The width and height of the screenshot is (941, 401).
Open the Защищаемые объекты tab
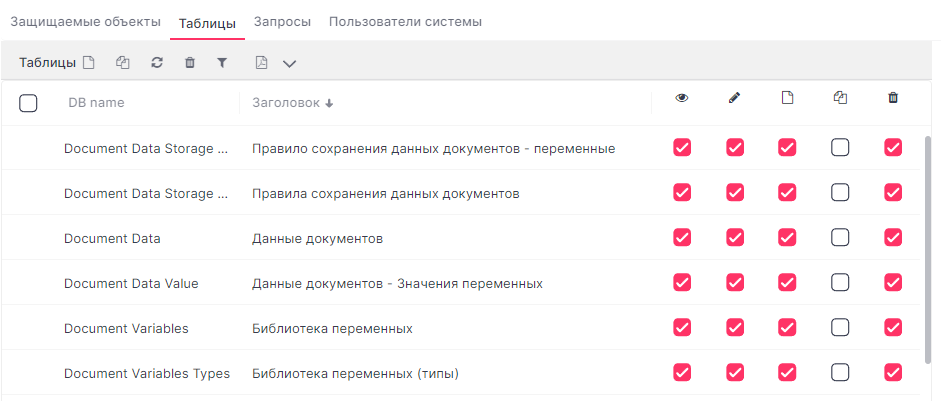point(86,22)
